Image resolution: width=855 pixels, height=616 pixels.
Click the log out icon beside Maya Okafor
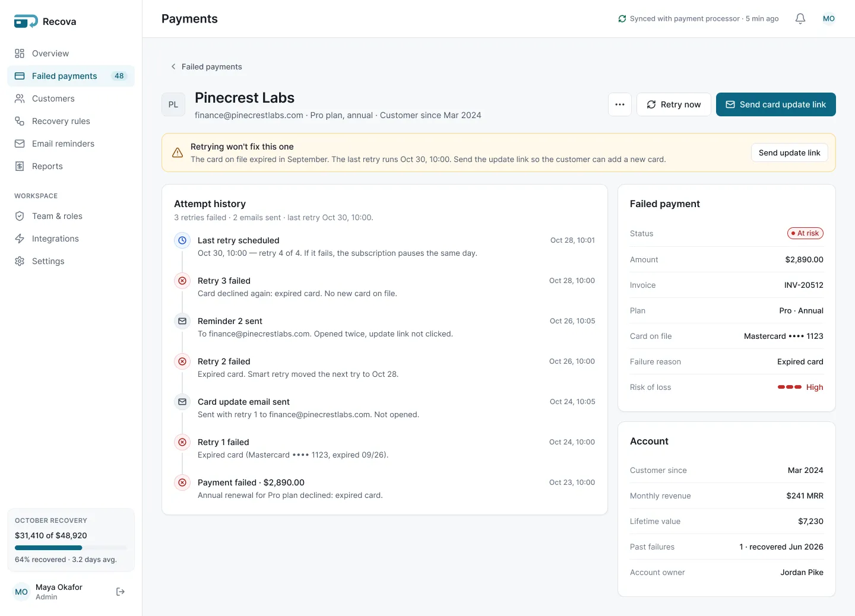(121, 592)
